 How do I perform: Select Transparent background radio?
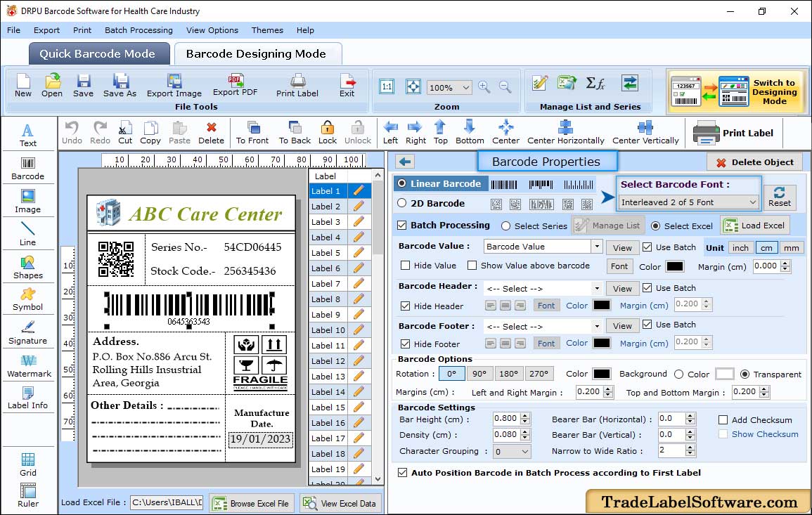(745, 374)
